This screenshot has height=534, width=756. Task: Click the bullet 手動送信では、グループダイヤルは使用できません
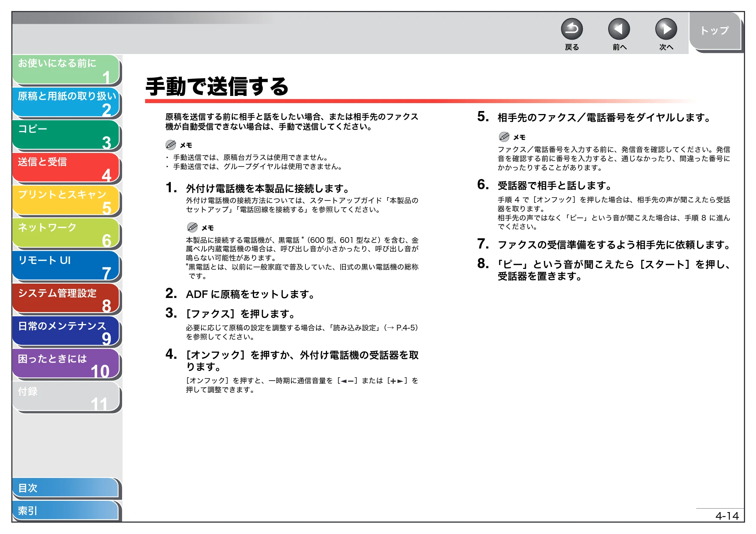(x=258, y=167)
